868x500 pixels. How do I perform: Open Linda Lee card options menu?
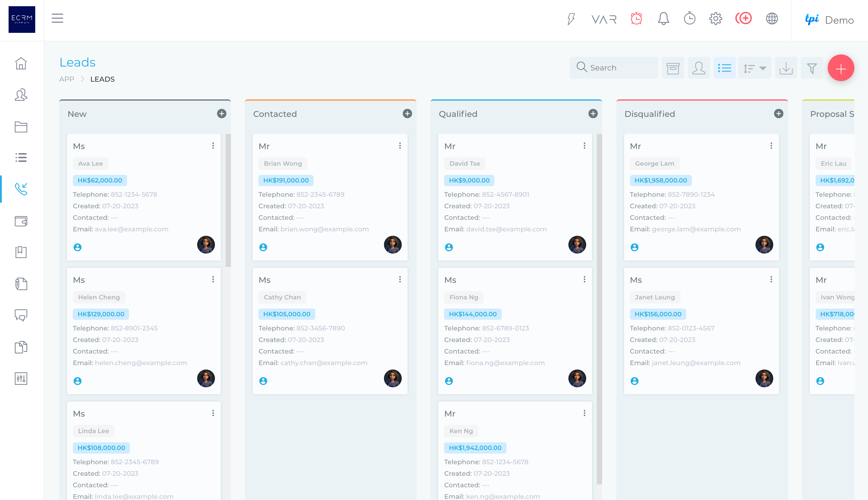[x=213, y=413]
